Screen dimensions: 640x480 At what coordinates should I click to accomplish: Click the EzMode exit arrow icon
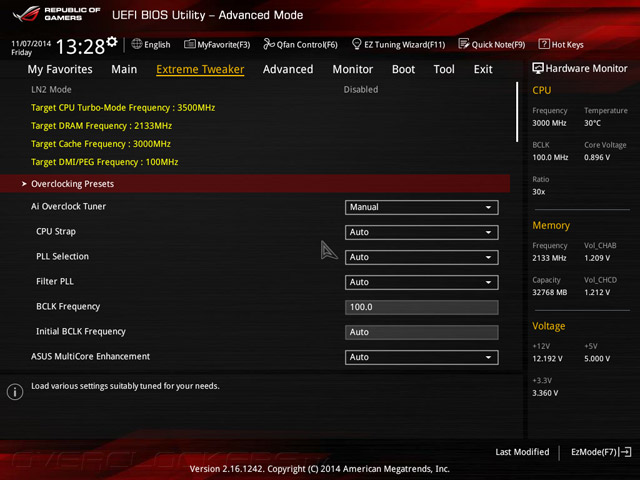pyautogui.click(x=626, y=452)
